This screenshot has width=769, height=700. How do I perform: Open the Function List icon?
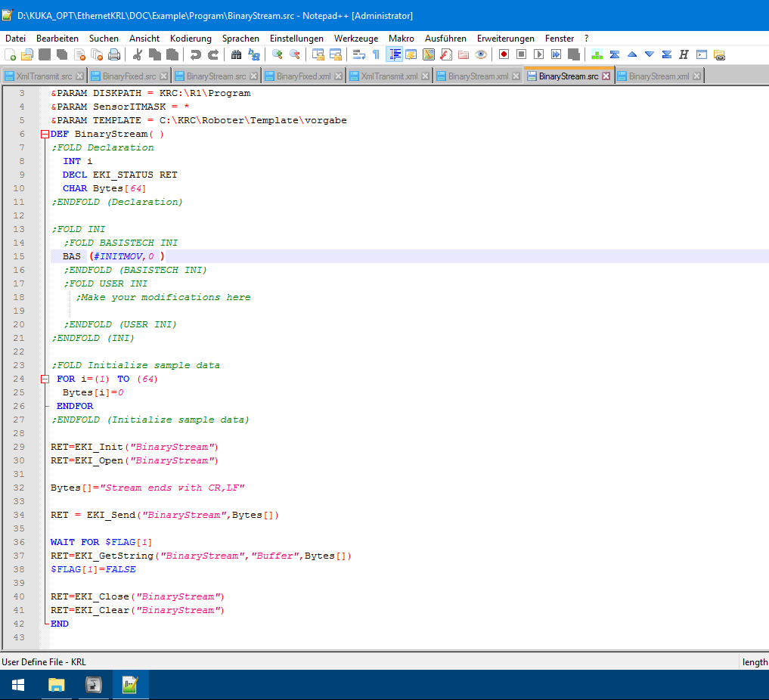tap(446, 54)
